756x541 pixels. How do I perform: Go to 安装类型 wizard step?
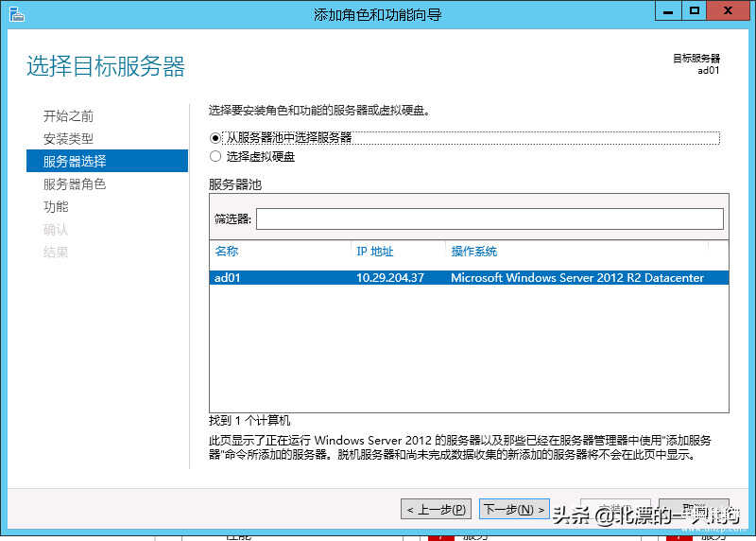[x=68, y=138]
